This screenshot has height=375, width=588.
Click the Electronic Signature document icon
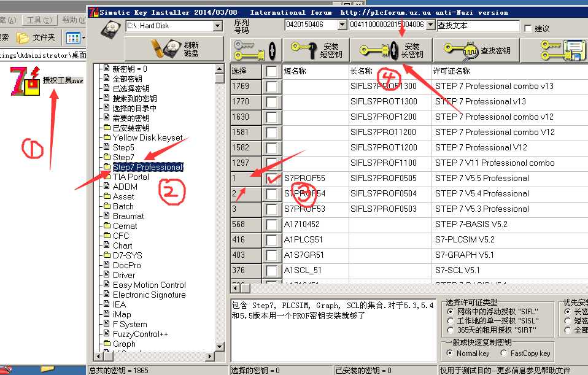click(x=107, y=293)
